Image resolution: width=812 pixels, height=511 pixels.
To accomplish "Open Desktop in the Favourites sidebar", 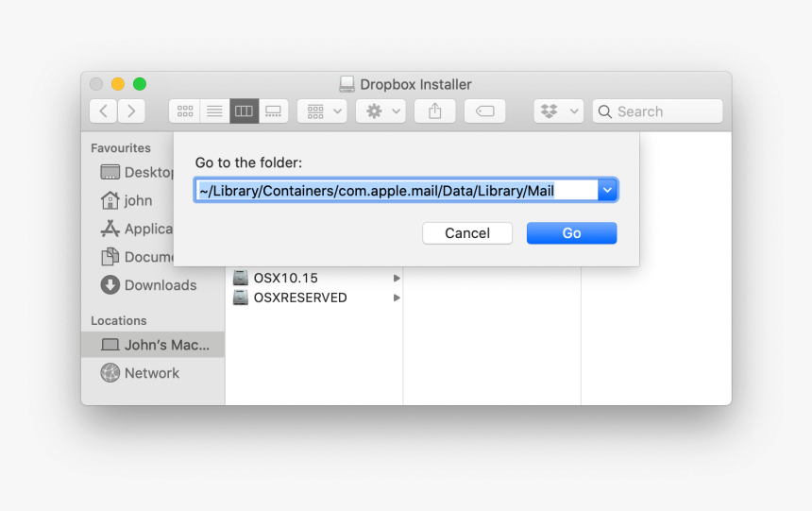I will point(137,172).
